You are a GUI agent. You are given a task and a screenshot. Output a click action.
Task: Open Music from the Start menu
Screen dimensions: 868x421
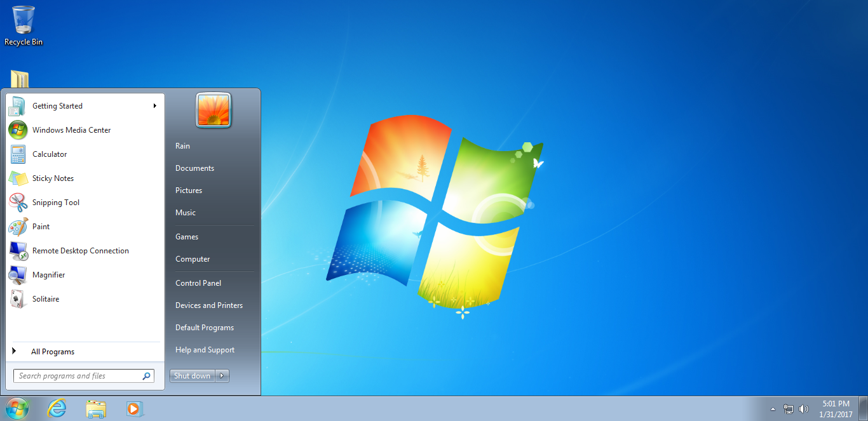point(186,213)
